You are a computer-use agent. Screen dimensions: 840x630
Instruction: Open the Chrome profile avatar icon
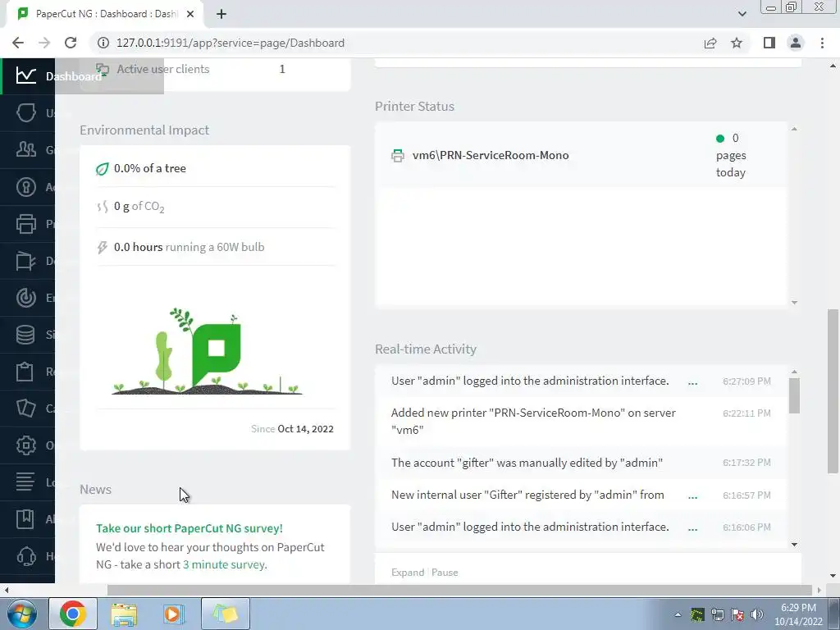(796, 43)
